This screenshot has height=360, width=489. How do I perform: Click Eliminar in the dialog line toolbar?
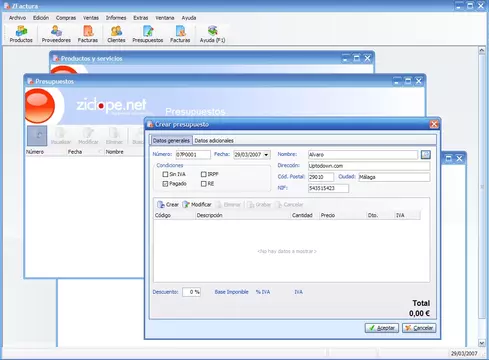[x=228, y=204]
